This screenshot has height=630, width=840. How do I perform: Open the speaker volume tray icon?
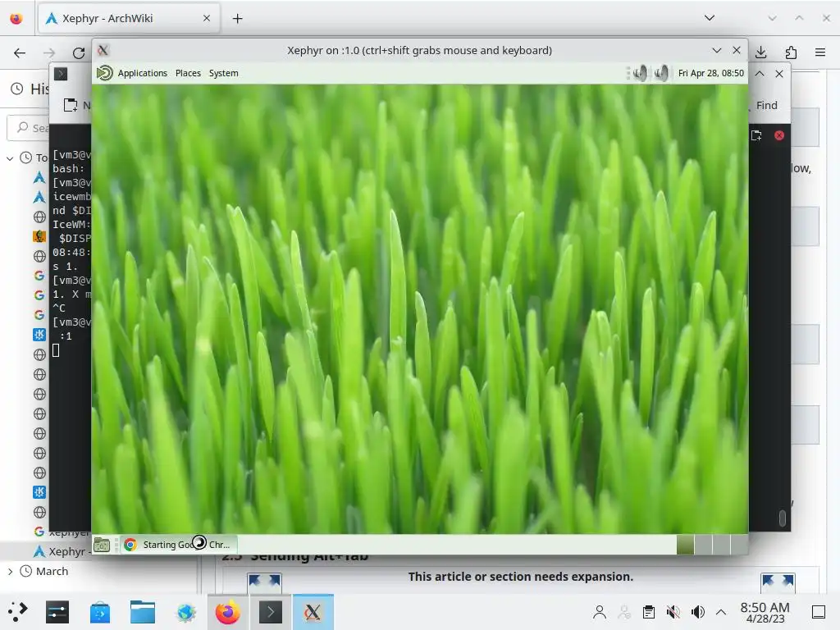pyautogui.click(x=697, y=612)
